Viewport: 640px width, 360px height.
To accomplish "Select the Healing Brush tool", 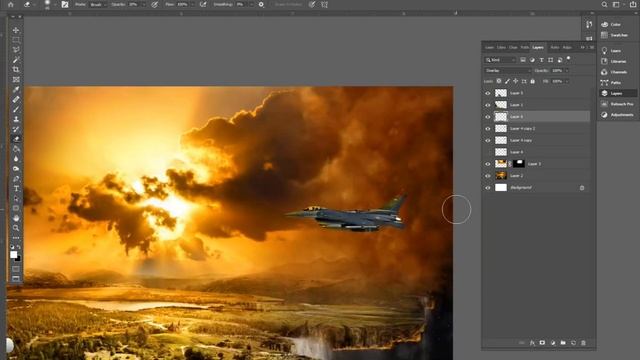I will point(16,99).
